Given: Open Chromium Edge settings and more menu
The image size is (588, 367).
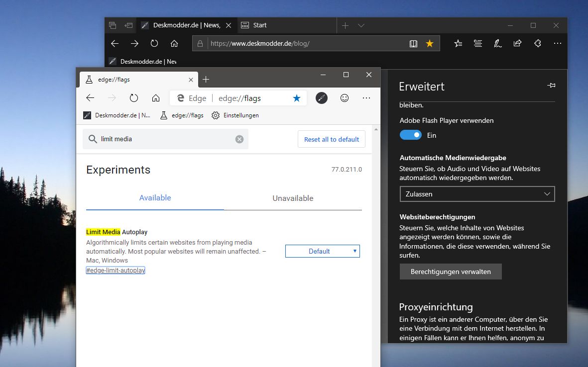Looking at the screenshot, I should (366, 98).
